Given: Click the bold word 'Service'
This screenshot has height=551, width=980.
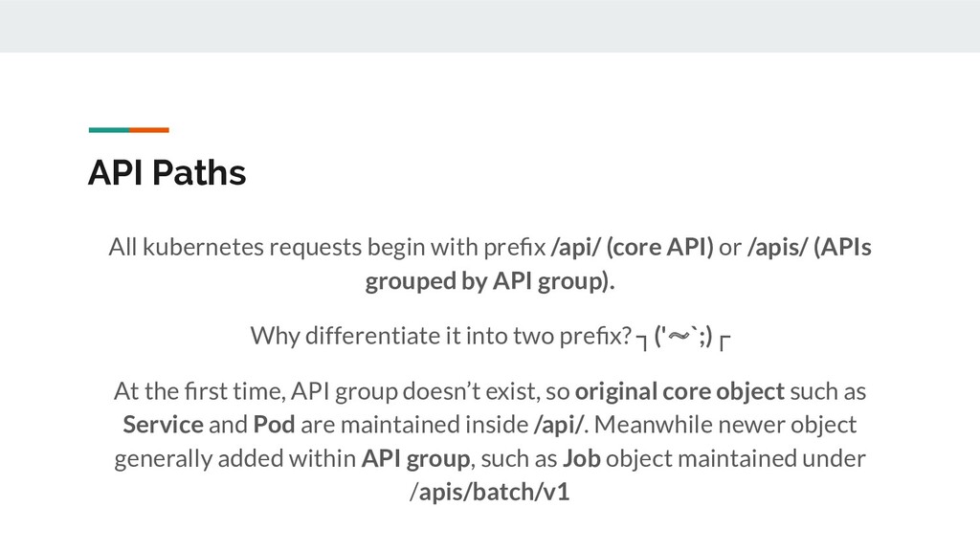Looking at the screenshot, I should 163,425.
